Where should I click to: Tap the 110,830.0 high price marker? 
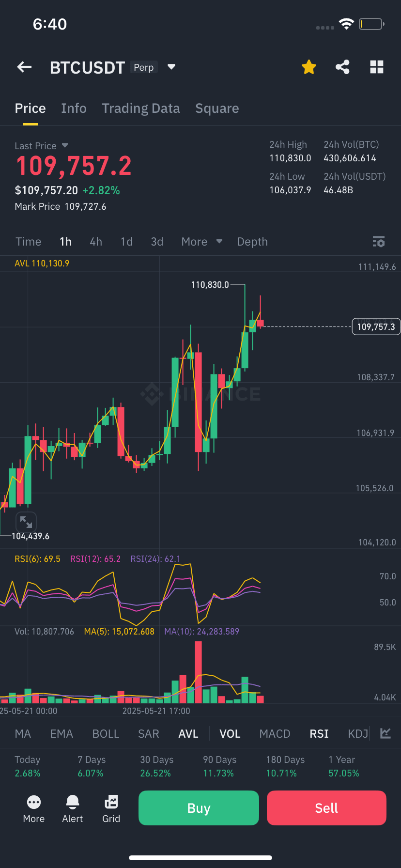(210, 285)
